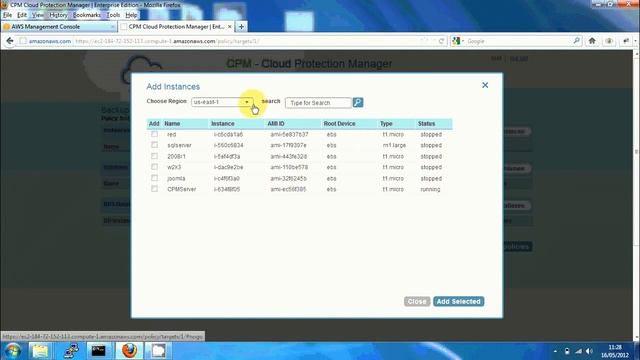The height and width of the screenshot is (360, 640).
Task: Open the toolbar add-on dropdown arrow
Action: (x=635, y=41)
